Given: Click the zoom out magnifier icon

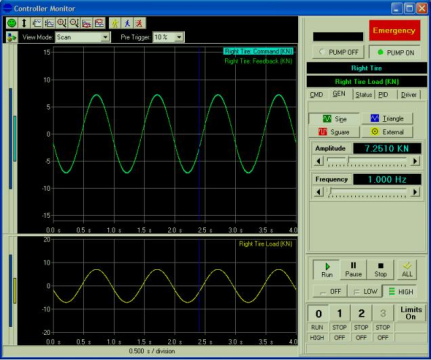Looking at the screenshot, I should [74, 23].
